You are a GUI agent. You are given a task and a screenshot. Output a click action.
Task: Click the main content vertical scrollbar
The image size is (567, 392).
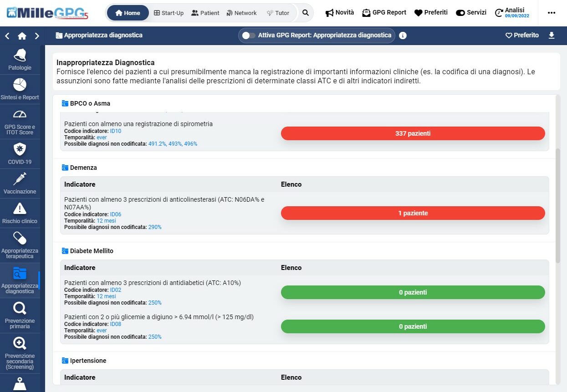pyautogui.click(x=558, y=205)
